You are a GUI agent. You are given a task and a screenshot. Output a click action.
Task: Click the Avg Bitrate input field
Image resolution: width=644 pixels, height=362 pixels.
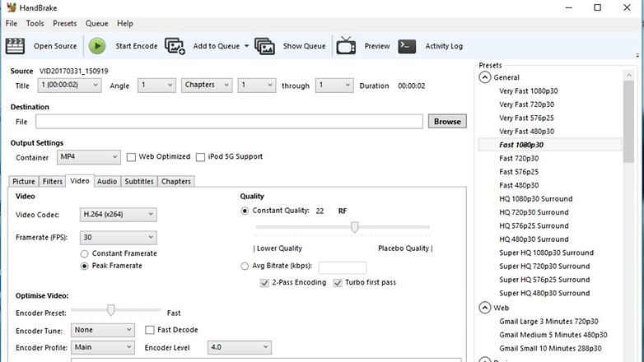(343, 267)
